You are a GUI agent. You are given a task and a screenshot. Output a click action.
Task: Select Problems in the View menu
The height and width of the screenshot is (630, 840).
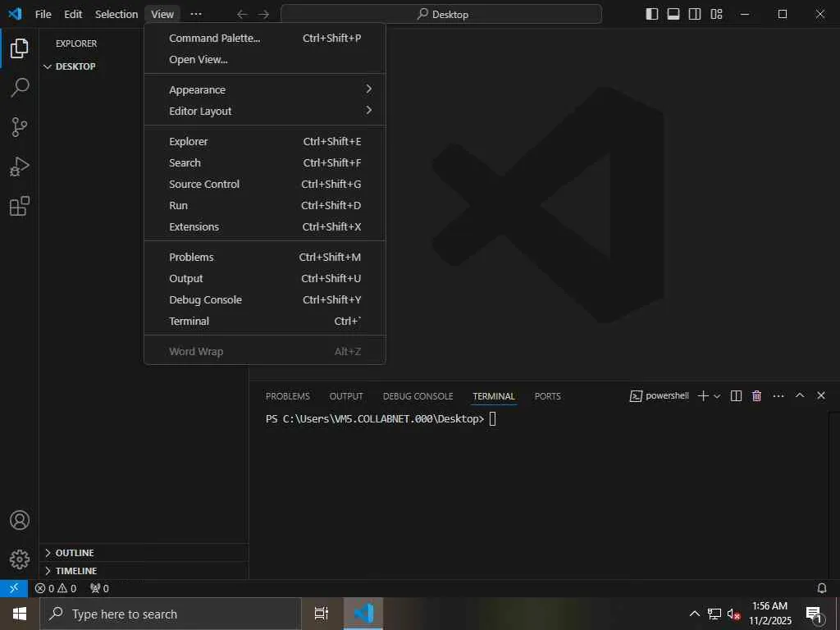[x=265, y=257]
